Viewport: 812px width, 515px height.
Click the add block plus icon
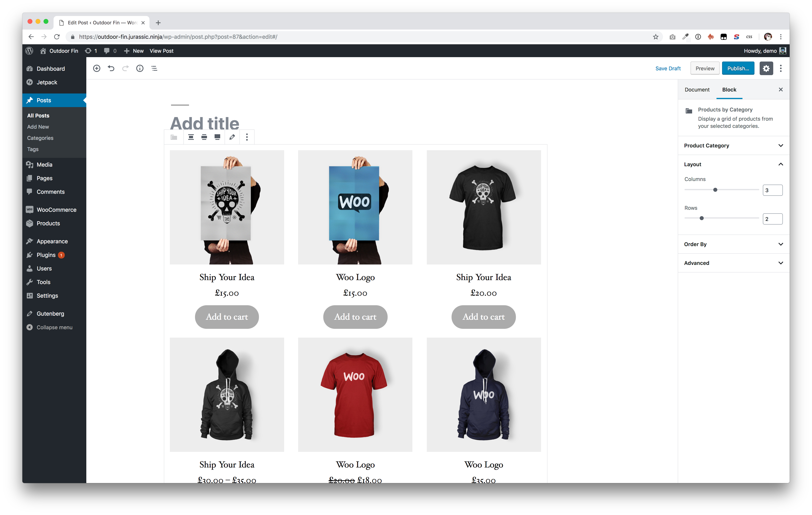tap(97, 69)
